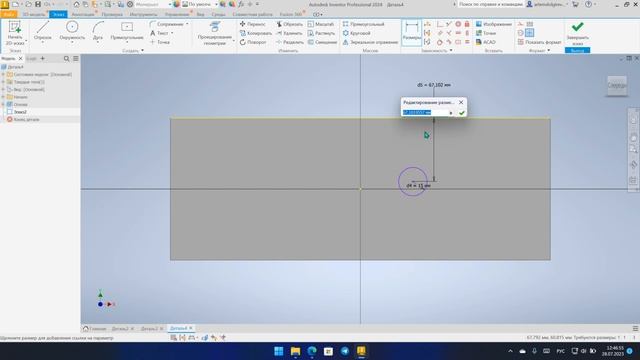Create a Прямоугольный (Rectangular) pattern

pos(363,24)
